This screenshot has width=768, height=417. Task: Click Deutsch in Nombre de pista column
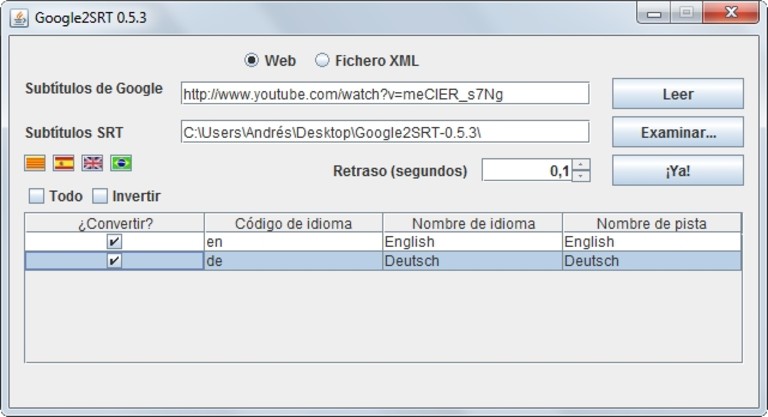tap(652, 261)
